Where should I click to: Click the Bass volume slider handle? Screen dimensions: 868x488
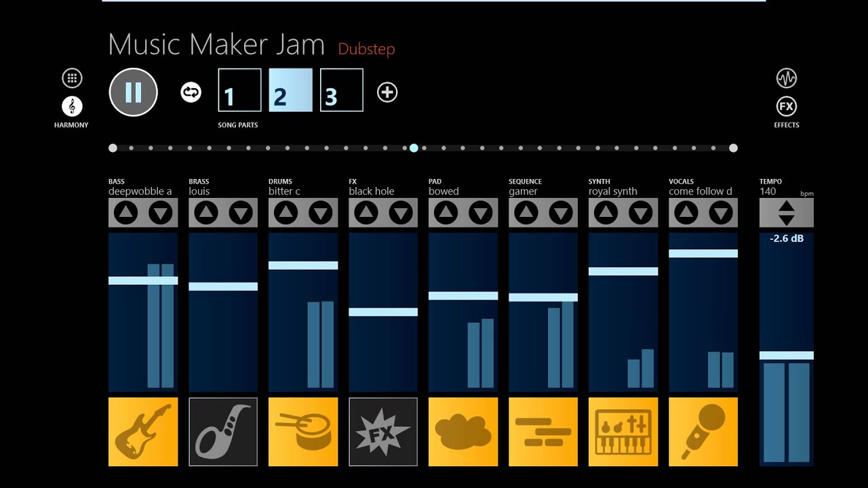[143, 281]
